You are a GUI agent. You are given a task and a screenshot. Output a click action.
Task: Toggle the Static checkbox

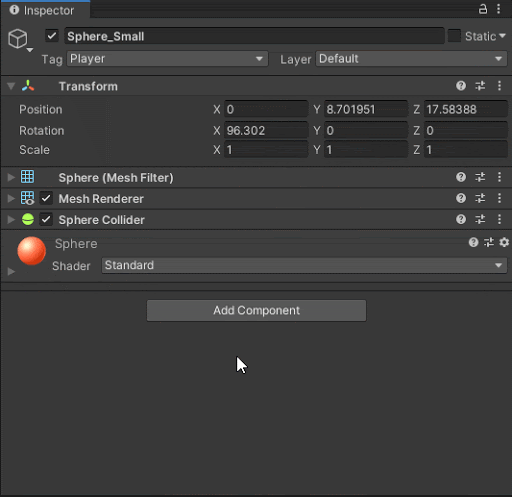pyautogui.click(x=454, y=36)
